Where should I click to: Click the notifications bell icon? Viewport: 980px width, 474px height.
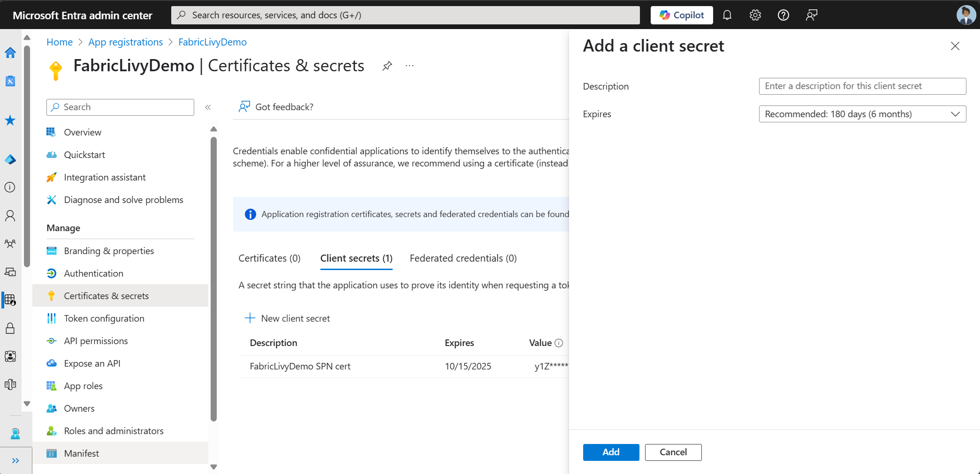click(x=727, y=15)
